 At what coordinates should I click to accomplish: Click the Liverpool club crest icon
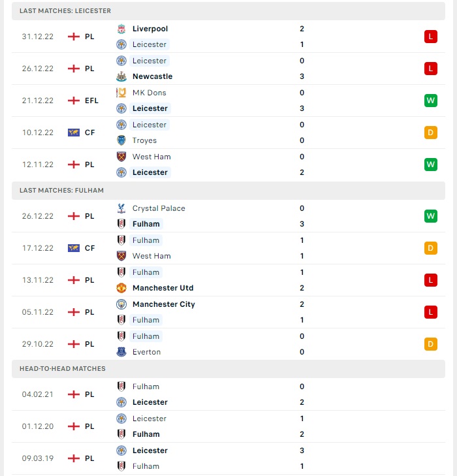[121, 29]
